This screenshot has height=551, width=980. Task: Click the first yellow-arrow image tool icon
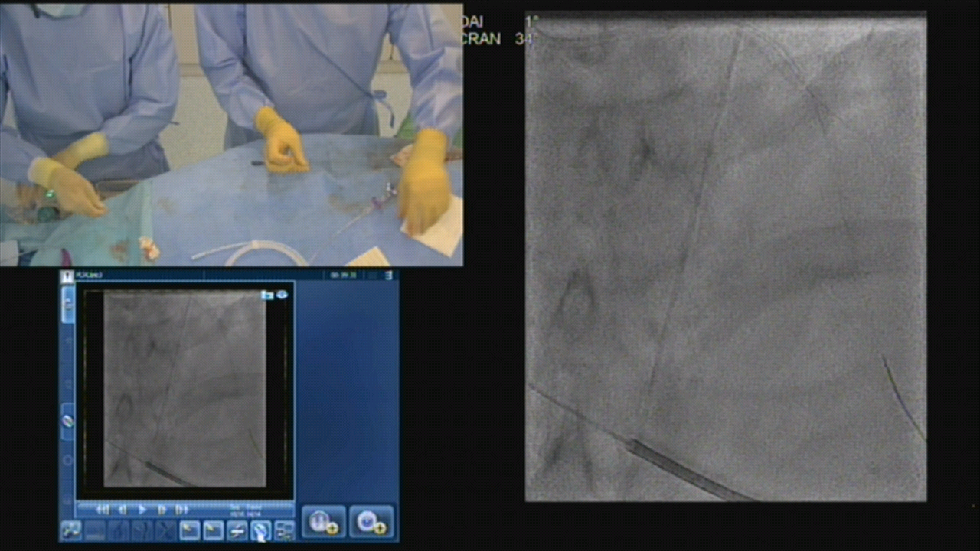pos(190,530)
